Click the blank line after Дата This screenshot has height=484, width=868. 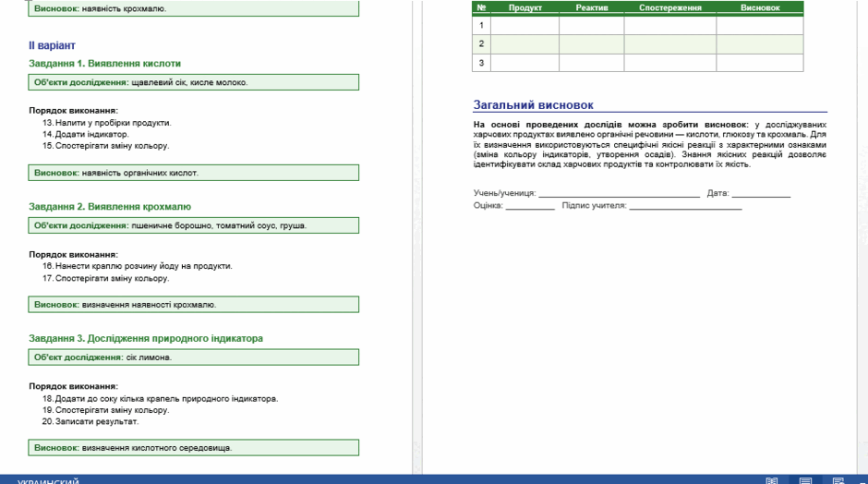761,194
